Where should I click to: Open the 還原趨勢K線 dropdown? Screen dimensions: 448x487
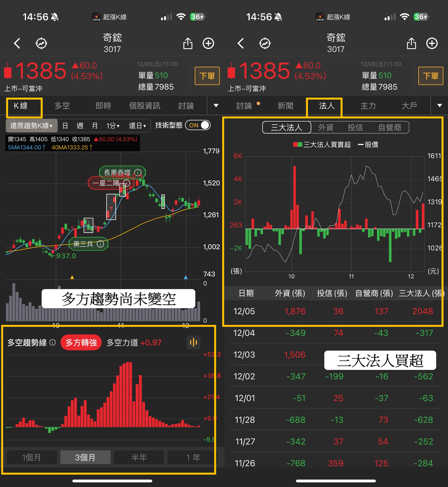31,125
